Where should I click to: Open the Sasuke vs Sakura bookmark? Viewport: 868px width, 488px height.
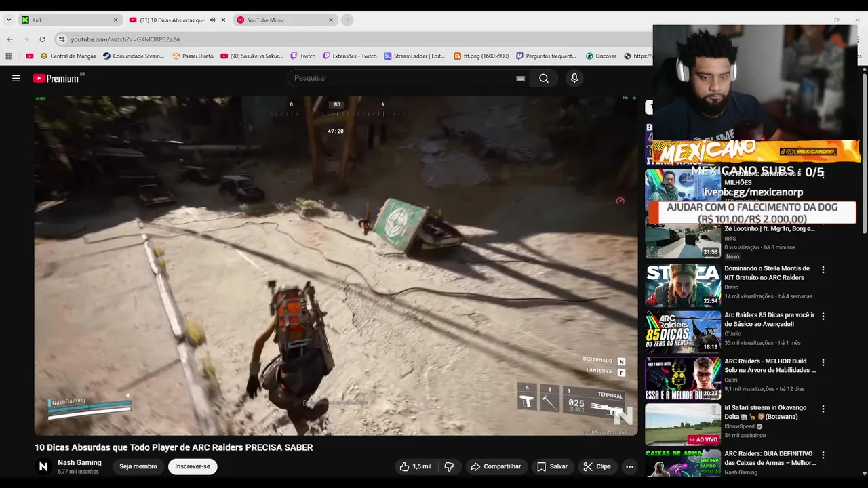click(252, 56)
